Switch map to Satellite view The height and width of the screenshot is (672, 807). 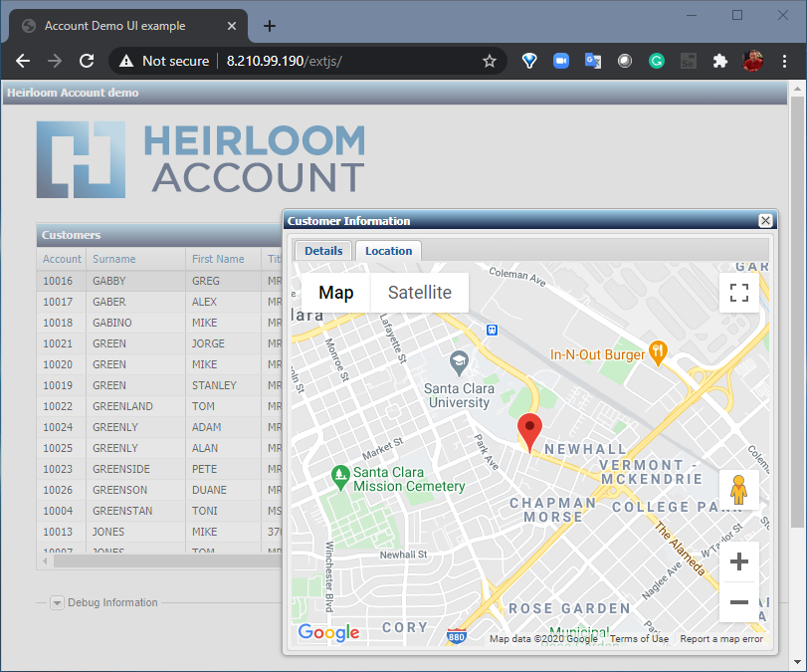pos(420,293)
